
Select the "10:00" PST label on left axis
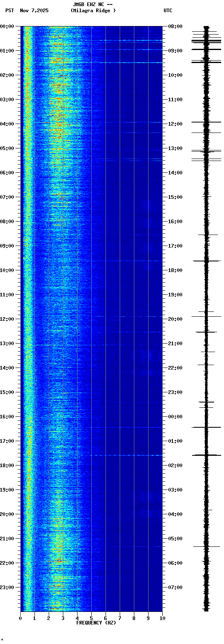(7, 270)
